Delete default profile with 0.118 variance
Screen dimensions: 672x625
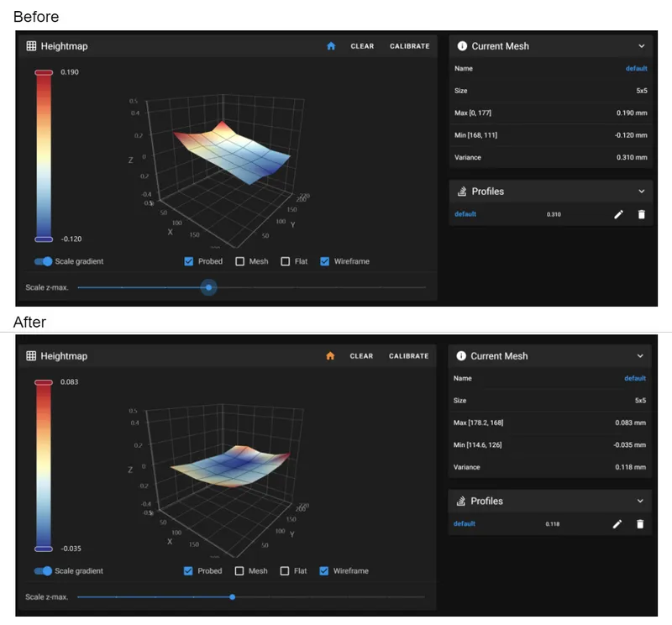[640, 524]
